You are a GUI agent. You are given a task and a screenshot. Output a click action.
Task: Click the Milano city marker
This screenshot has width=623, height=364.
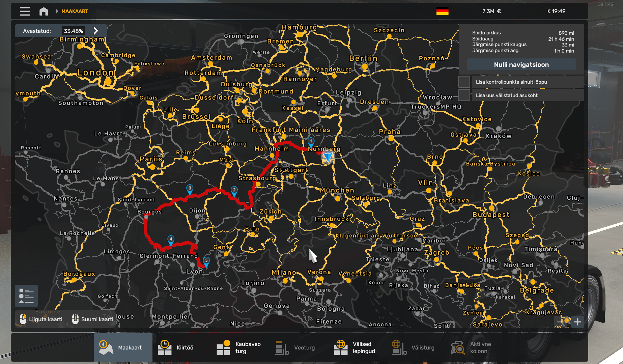pos(285,281)
